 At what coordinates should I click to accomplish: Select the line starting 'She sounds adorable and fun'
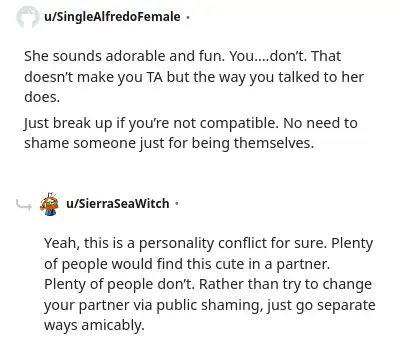point(182,56)
